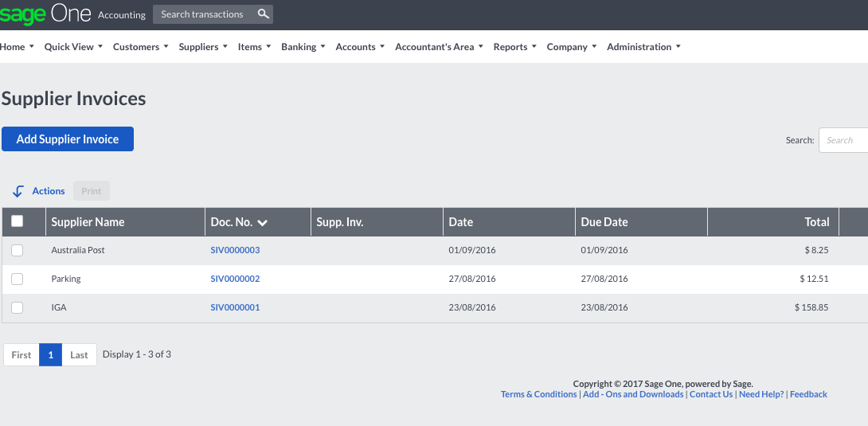Sort by Supp. Inv. column header
Viewport: 868px width, 426px height.
pyautogui.click(x=339, y=222)
